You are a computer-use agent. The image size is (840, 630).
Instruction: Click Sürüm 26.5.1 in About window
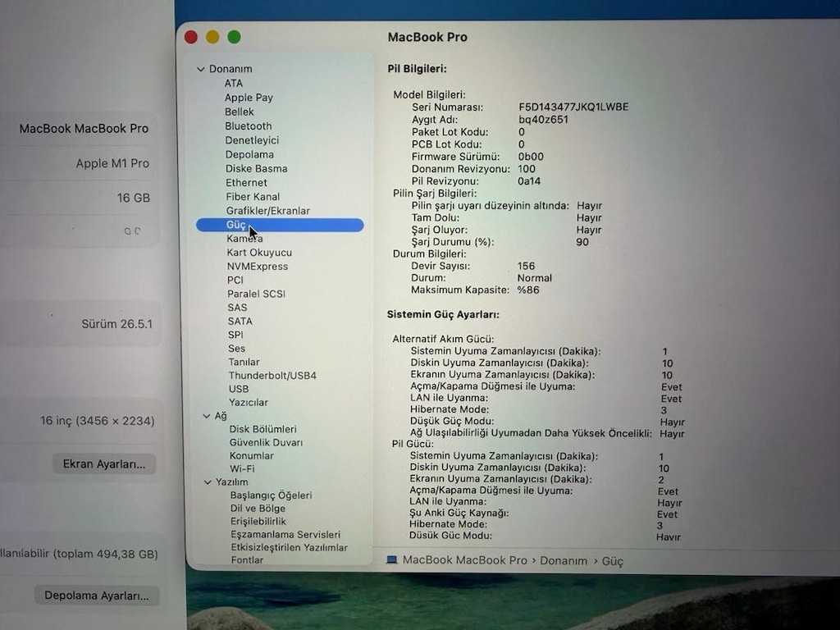pyautogui.click(x=116, y=324)
